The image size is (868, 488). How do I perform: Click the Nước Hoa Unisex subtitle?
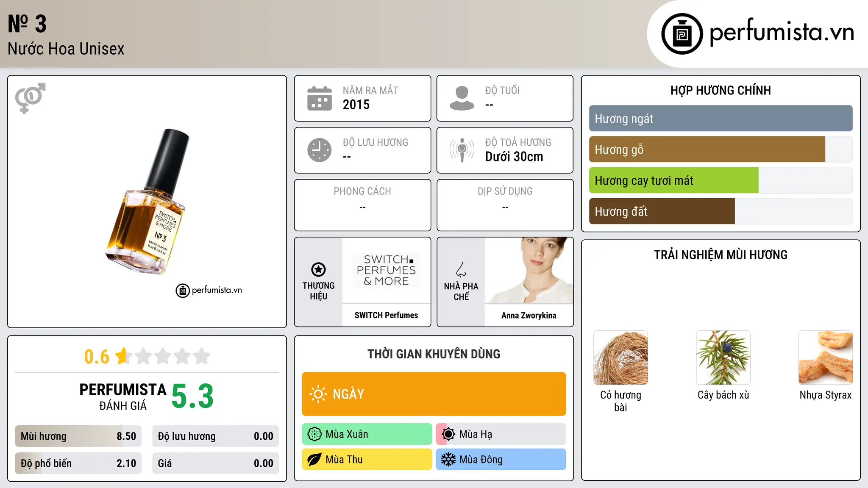pos(66,49)
